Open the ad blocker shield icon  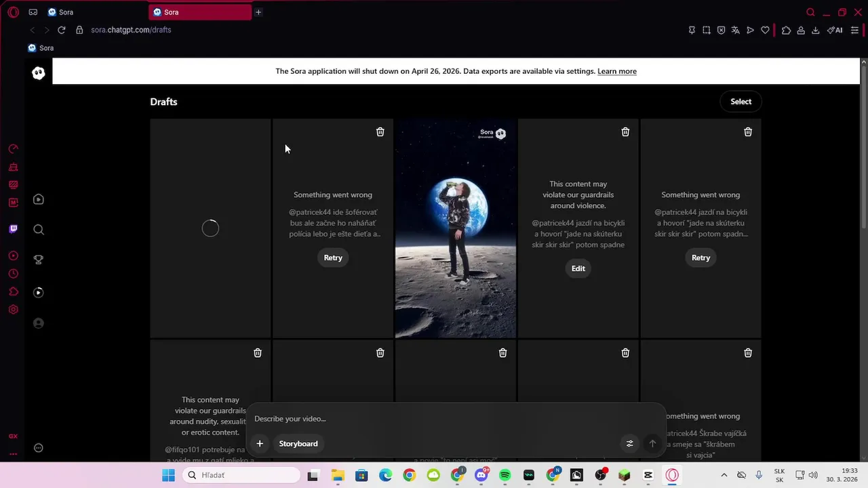721,30
